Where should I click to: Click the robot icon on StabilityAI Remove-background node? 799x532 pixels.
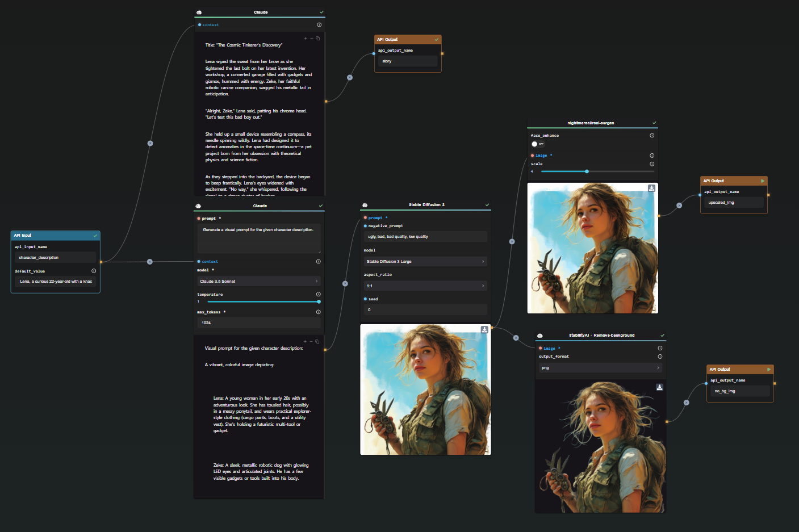click(539, 336)
